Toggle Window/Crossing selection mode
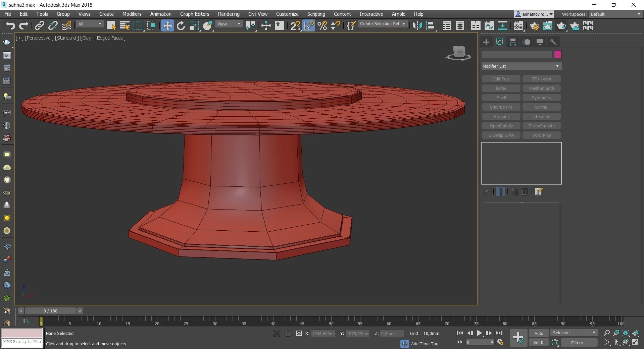 click(x=151, y=26)
